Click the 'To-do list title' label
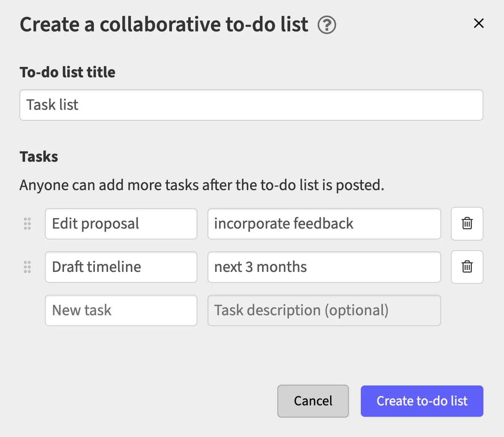 point(67,72)
